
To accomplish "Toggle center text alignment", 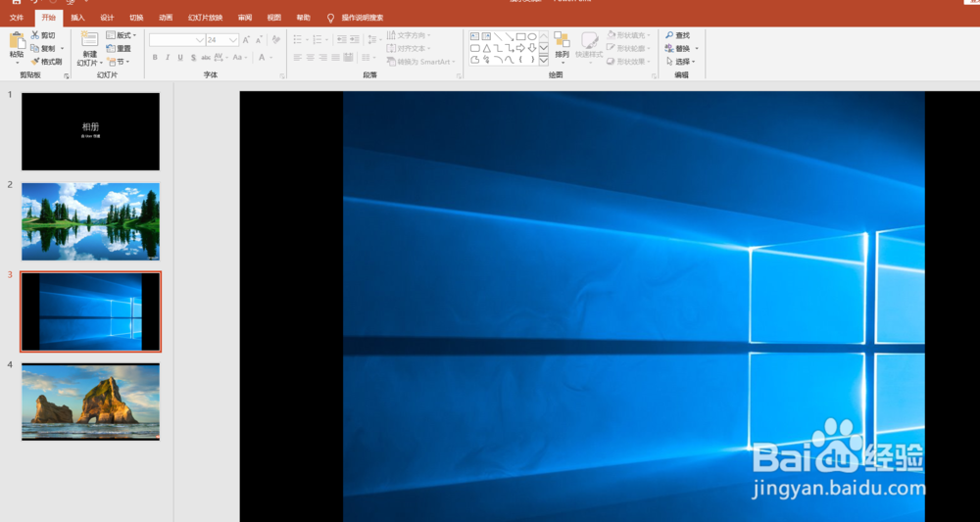I will click(x=310, y=58).
